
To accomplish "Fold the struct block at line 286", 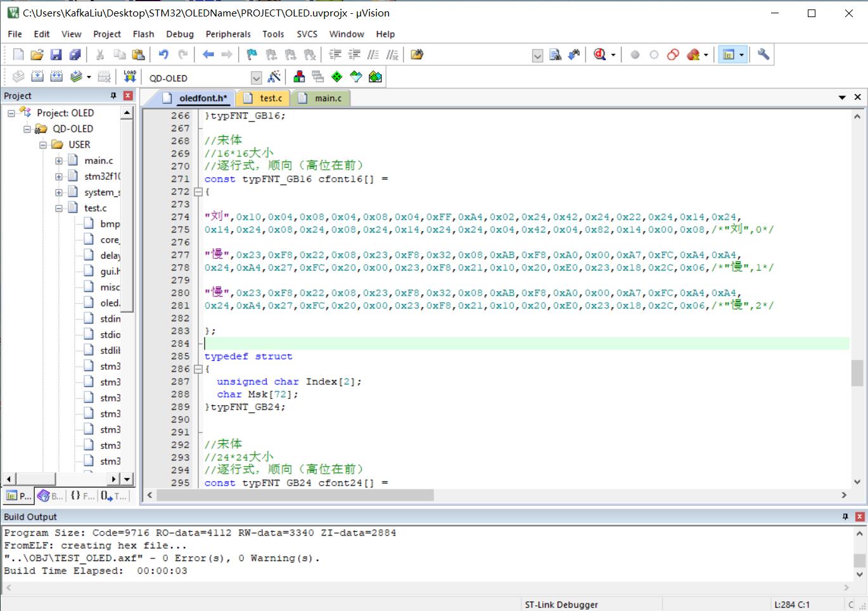I will pos(198,369).
